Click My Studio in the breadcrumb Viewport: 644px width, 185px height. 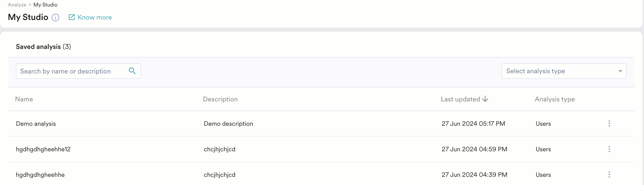pyautogui.click(x=45, y=5)
